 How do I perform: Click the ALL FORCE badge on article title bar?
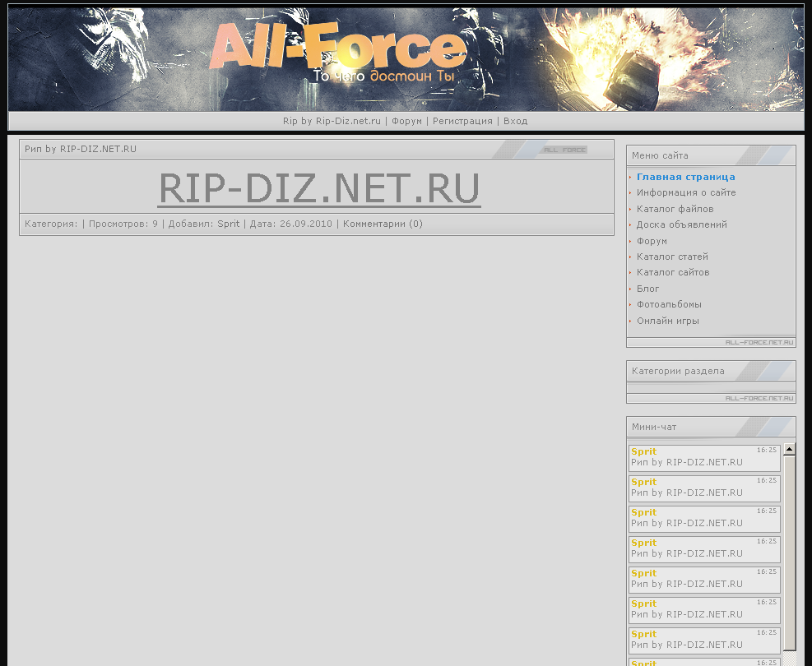[x=564, y=149]
